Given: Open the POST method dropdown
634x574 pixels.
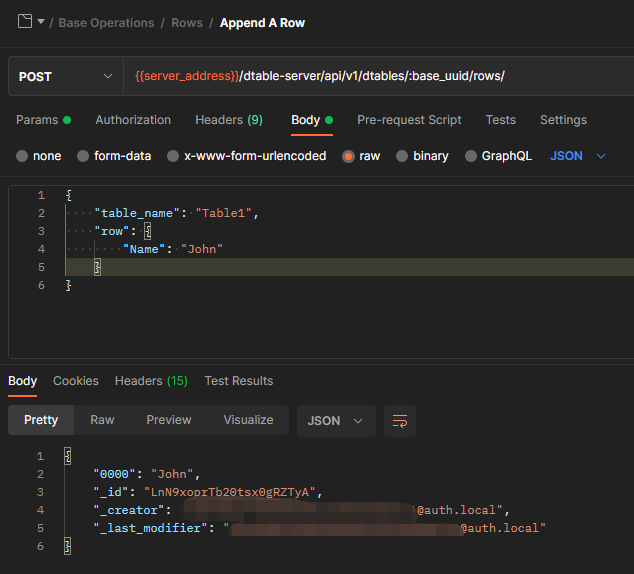Looking at the screenshot, I should coord(66,77).
